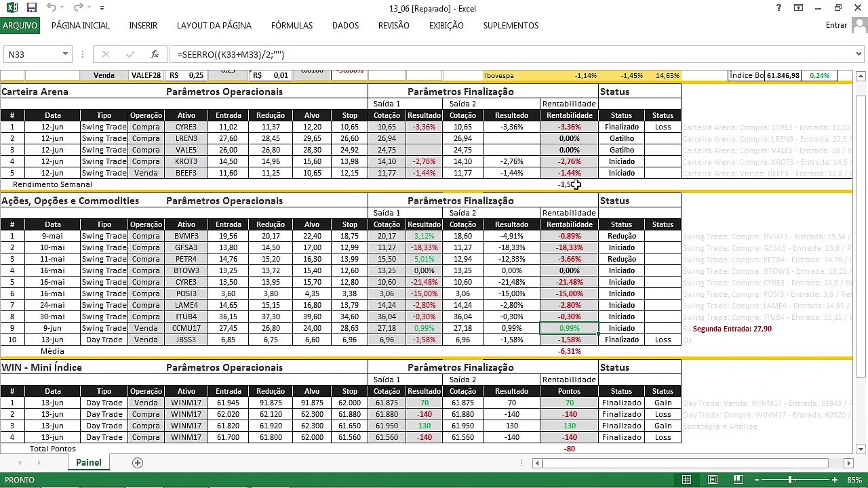Switch to EXIBIÇÃO ribbon tab
Screen dimensions: 868x488
tap(446, 25)
